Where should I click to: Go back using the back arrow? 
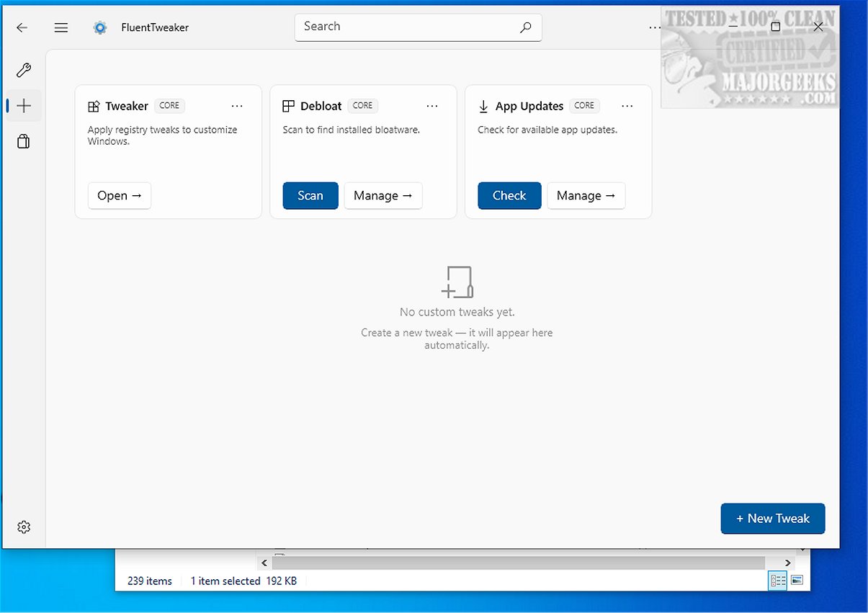coord(22,27)
